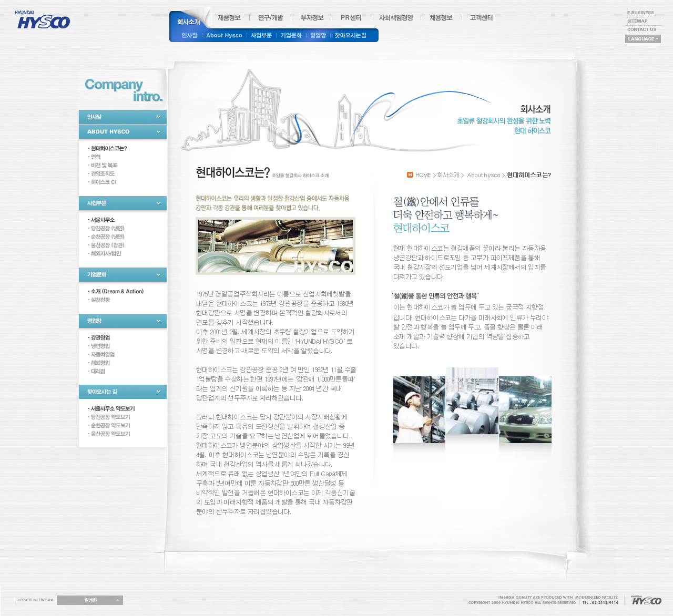The width and height of the screenshot is (673, 616).
Task: Select 현대하이스코는? in the sidebar
Action: coord(108,148)
